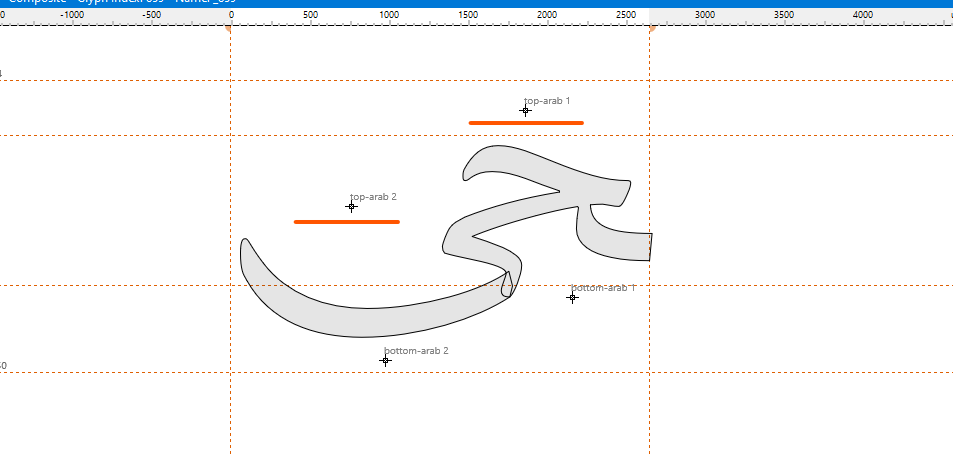Image resolution: width=953 pixels, height=456 pixels.
Task: Select the top-arab 1 anchor point
Action: (x=525, y=111)
